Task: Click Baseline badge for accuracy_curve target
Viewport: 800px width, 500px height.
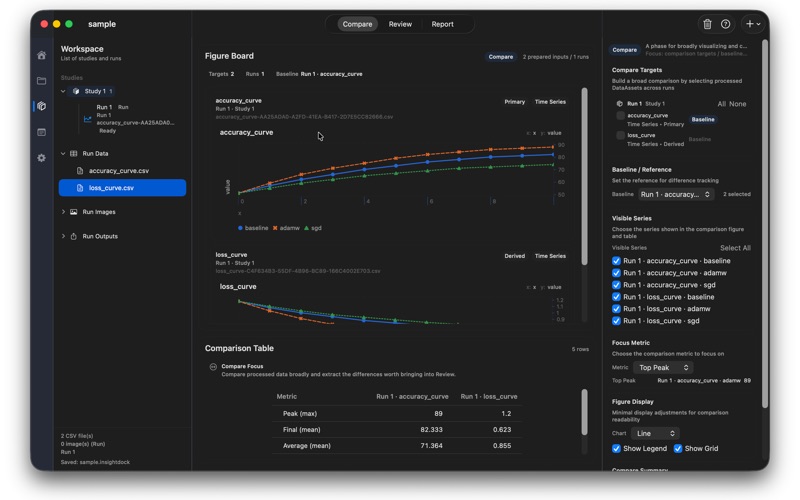Action: pos(703,119)
